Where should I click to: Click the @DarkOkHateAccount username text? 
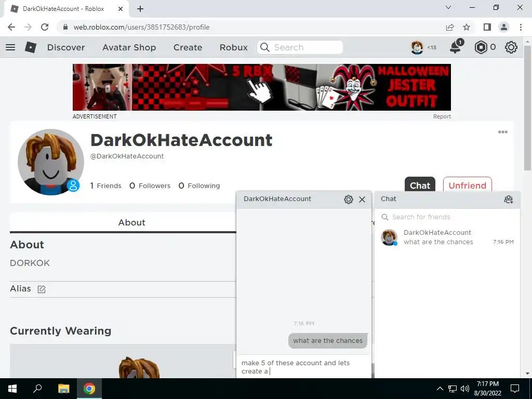(x=127, y=156)
